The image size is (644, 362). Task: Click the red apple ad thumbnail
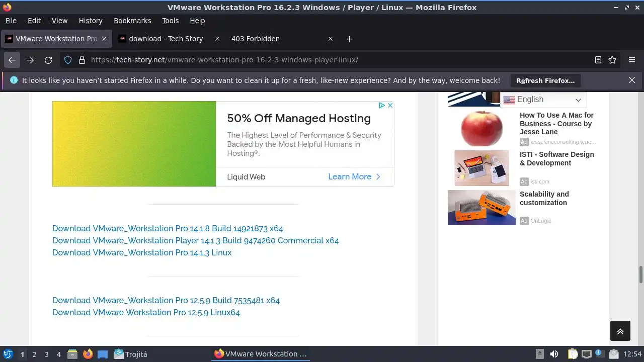pos(481,128)
